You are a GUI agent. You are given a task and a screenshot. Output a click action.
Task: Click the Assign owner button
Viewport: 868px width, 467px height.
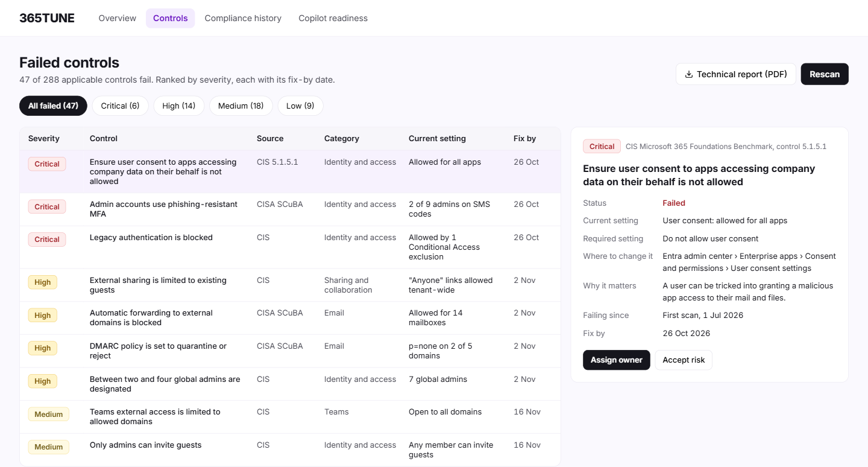tap(617, 360)
